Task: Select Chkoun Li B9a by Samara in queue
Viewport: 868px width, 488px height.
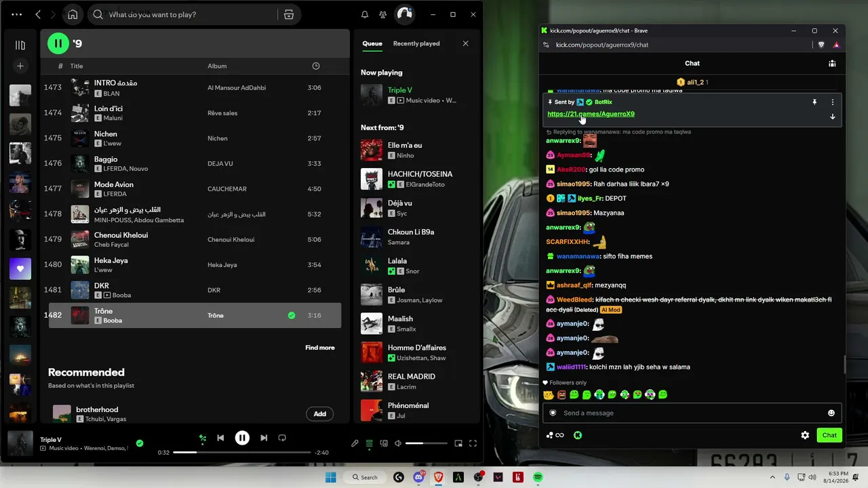Action: coord(415,237)
